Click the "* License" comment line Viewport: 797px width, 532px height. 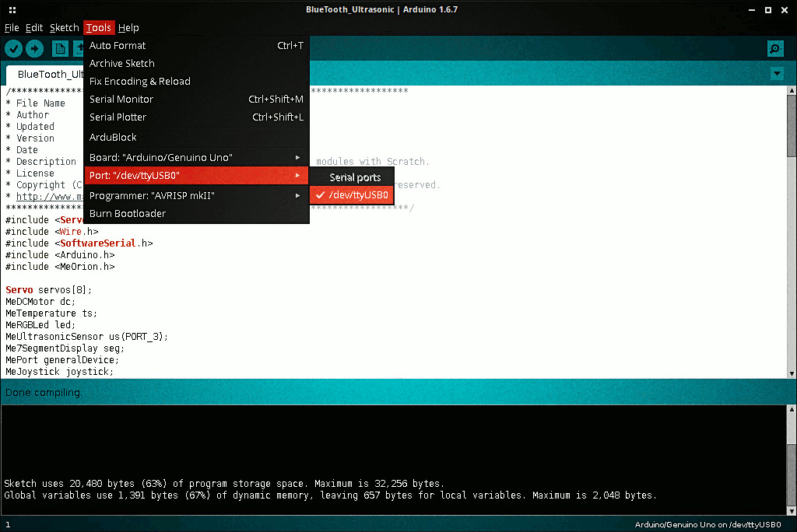30,173
